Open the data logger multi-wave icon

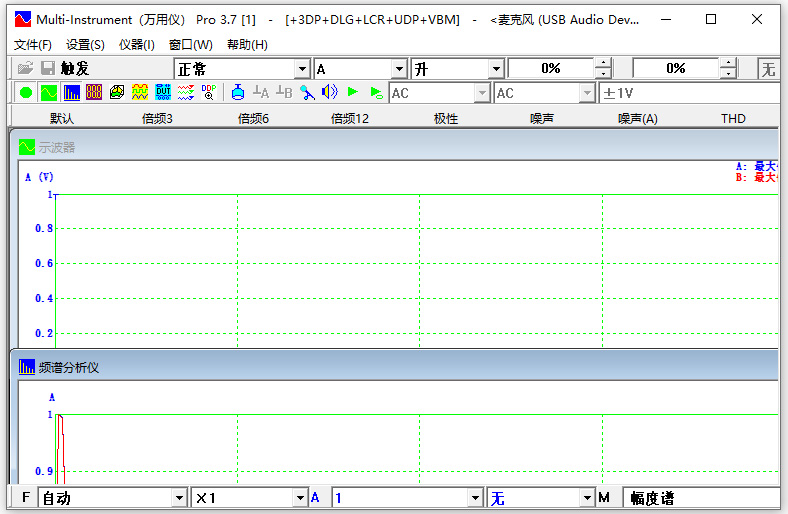186,92
